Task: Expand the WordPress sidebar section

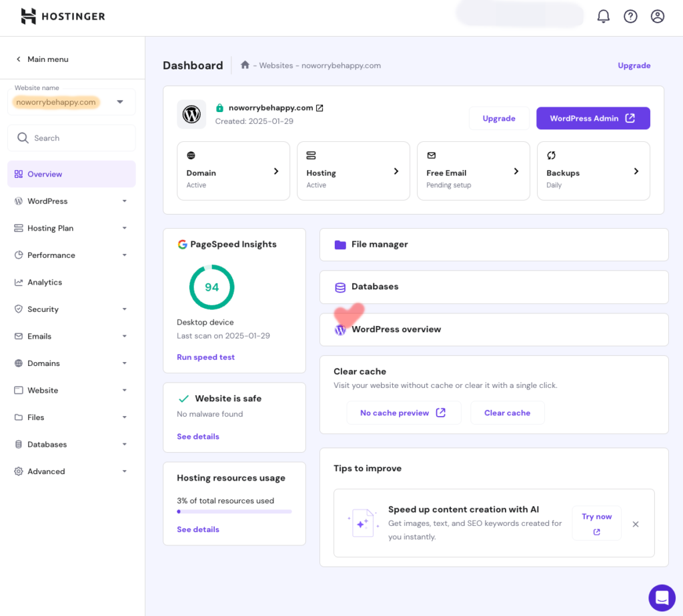Action: 125,201
